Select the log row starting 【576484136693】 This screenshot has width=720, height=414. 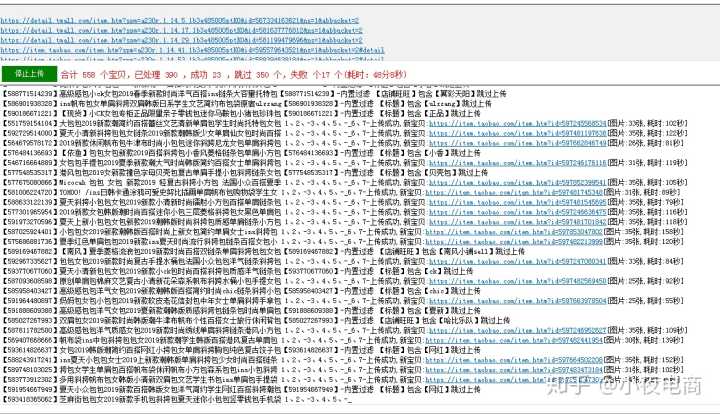point(241,153)
